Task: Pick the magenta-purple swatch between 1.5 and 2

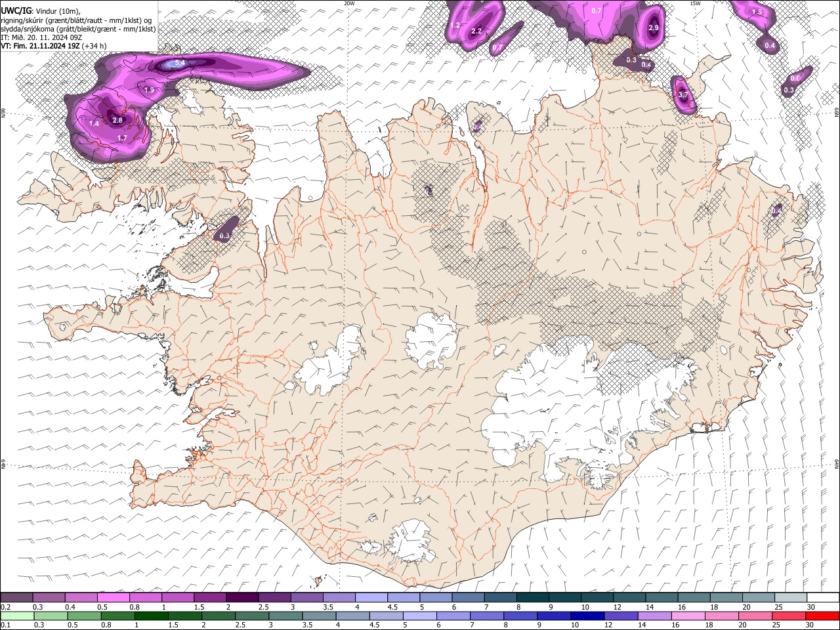Action: 210,598
